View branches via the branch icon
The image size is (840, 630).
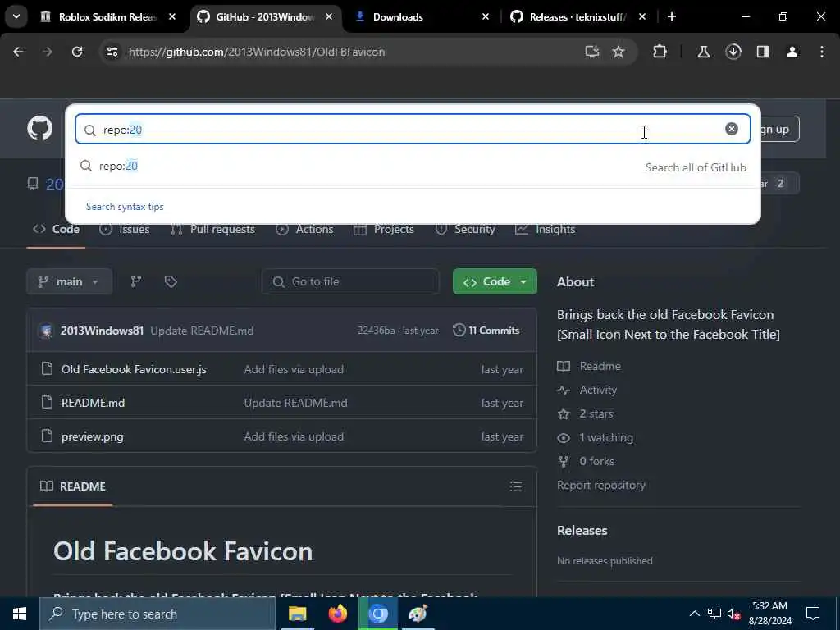click(136, 282)
